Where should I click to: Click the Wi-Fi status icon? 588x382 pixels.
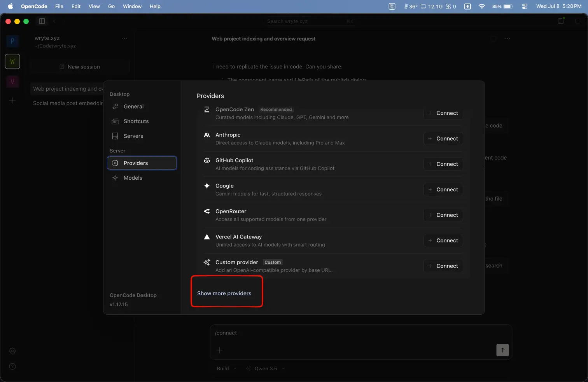(x=482, y=6)
